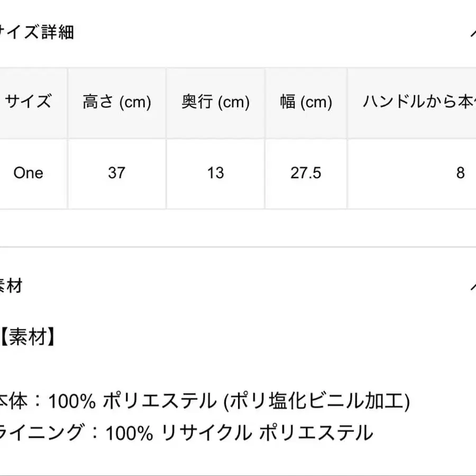The image size is (476, 476).
Task: Select the width value 27.5
Action: point(306,173)
